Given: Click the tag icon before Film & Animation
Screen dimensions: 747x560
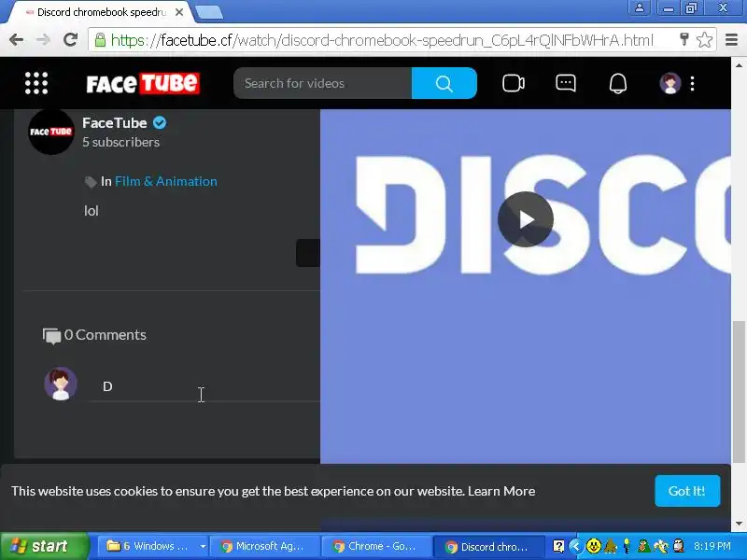Looking at the screenshot, I should pyautogui.click(x=90, y=182).
